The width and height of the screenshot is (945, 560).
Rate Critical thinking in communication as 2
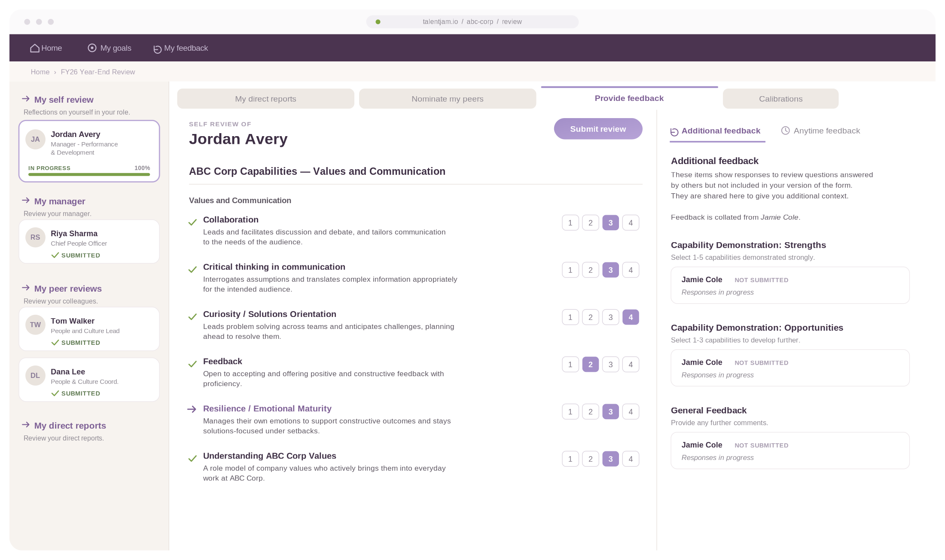(x=591, y=270)
